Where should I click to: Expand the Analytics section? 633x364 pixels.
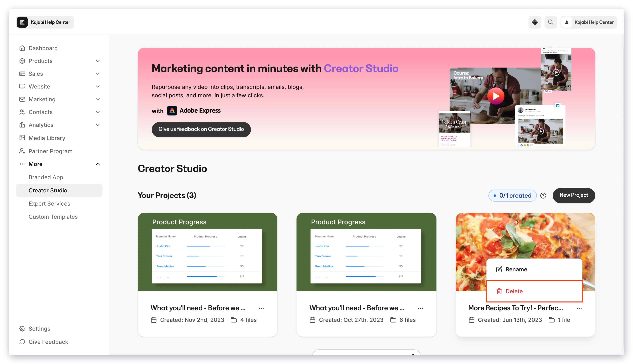pyautogui.click(x=98, y=125)
